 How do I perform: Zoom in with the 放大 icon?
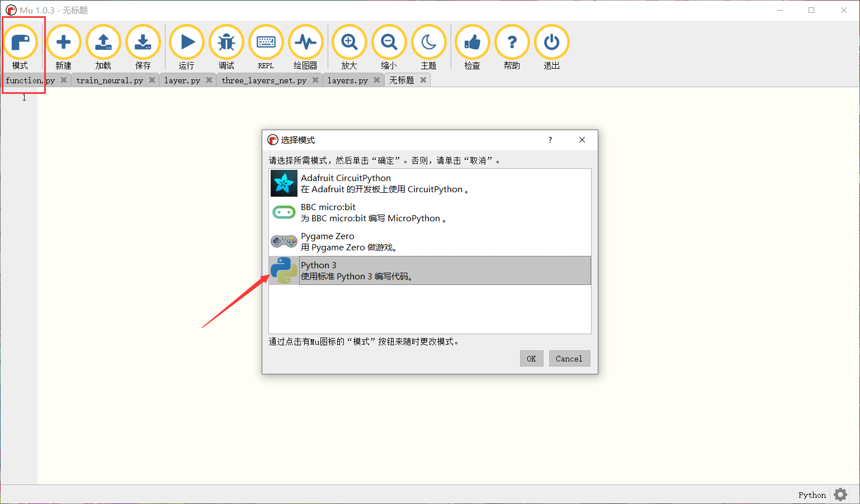pos(349,42)
